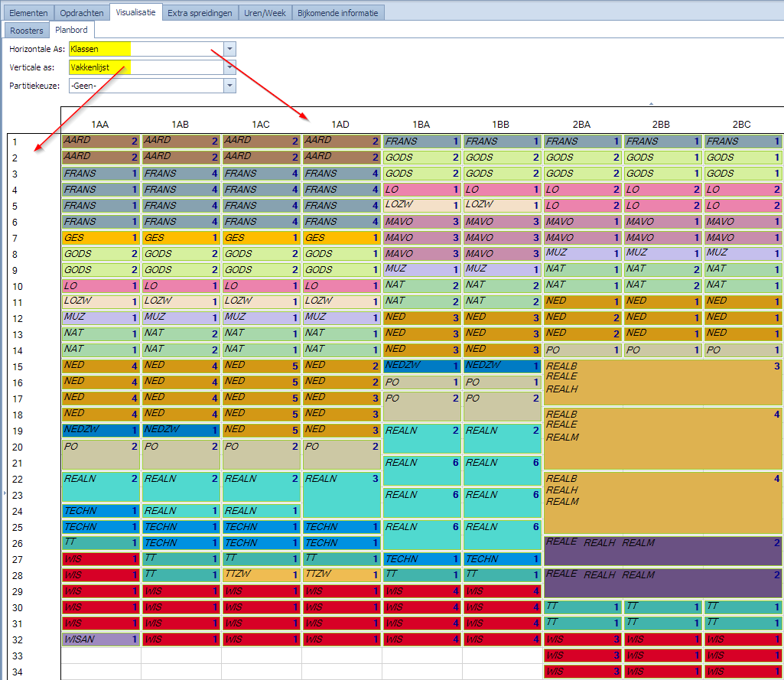Screen dimensions: 784x680
Task: Select REALB REALE REALH block numbered 3
Action: click(663, 382)
